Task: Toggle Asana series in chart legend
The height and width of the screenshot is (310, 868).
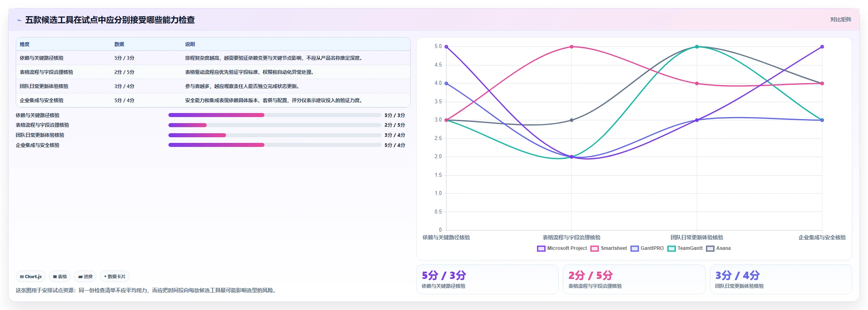Action: click(x=719, y=248)
